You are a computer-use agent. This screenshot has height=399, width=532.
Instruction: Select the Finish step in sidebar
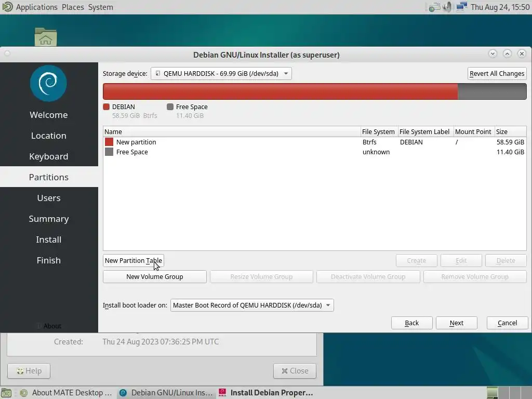(49, 260)
